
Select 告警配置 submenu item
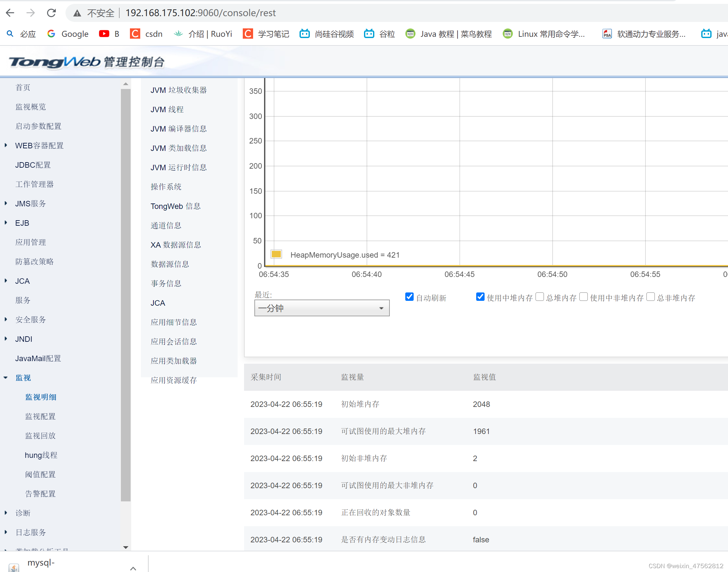(40, 494)
